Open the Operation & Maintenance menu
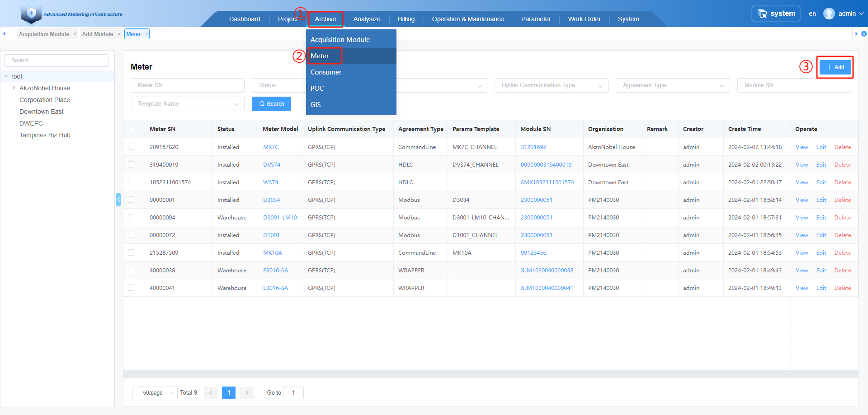Viewport: 868px width, 415px height. coord(468,19)
